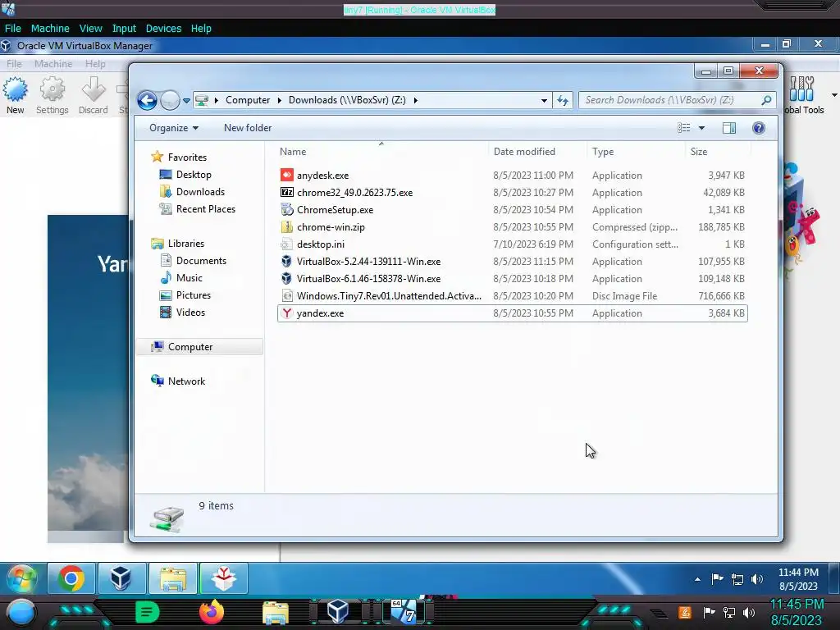Click Discard in VirtualBox Manager toolbar
Viewport: 840px width, 630px height.
[94, 95]
